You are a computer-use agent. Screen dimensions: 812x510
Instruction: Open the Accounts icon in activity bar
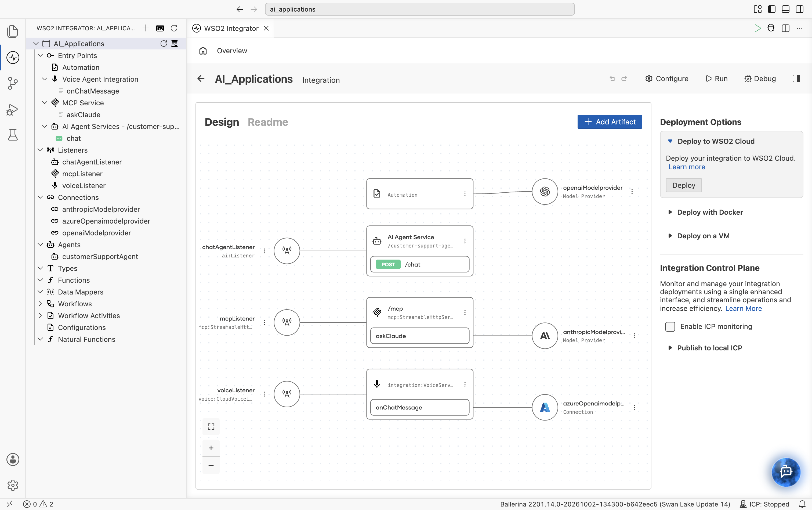[13, 459]
